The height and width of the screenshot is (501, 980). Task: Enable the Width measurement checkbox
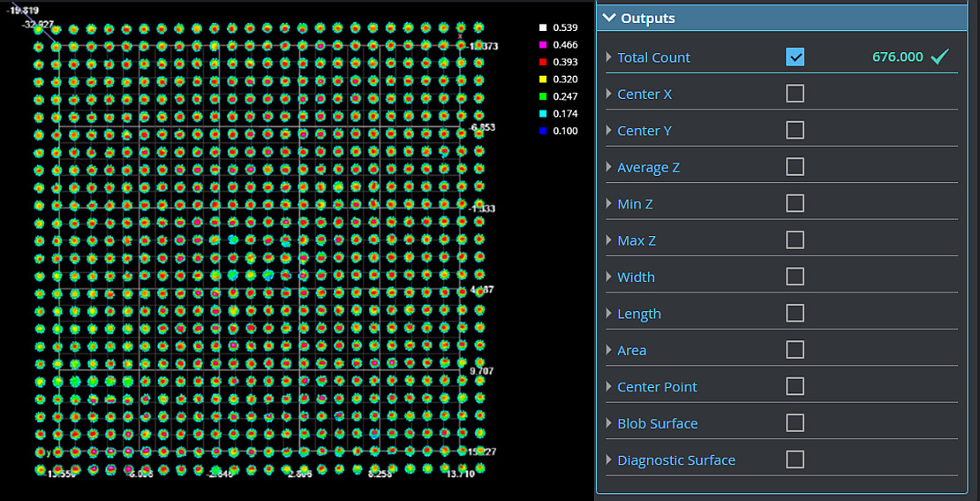coord(795,277)
